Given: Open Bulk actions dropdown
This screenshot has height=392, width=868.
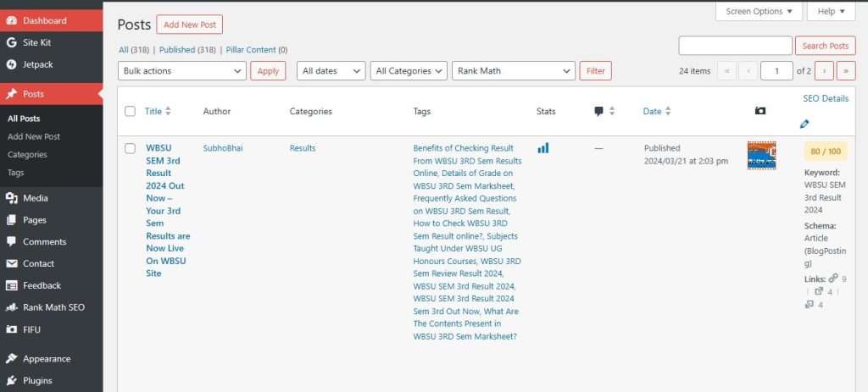Looking at the screenshot, I should pyautogui.click(x=182, y=71).
